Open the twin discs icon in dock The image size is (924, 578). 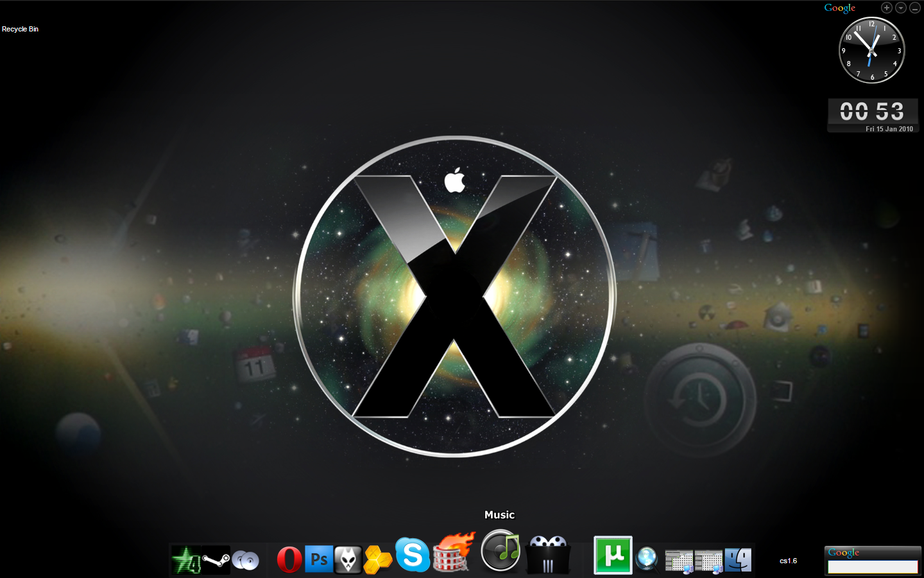point(246,561)
